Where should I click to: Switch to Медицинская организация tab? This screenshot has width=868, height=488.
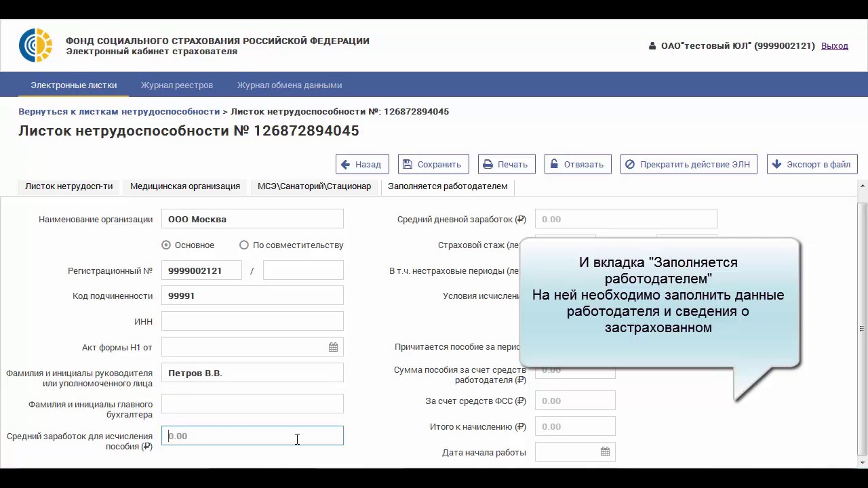pos(185,186)
